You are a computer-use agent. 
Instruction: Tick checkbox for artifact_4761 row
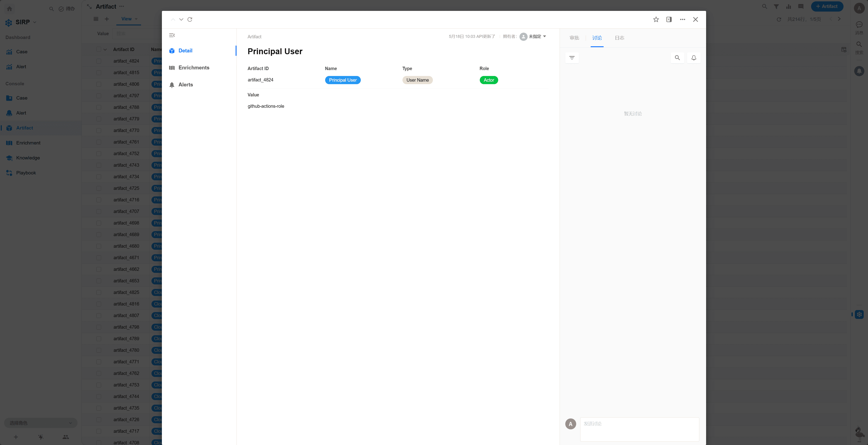coord(99,142)
